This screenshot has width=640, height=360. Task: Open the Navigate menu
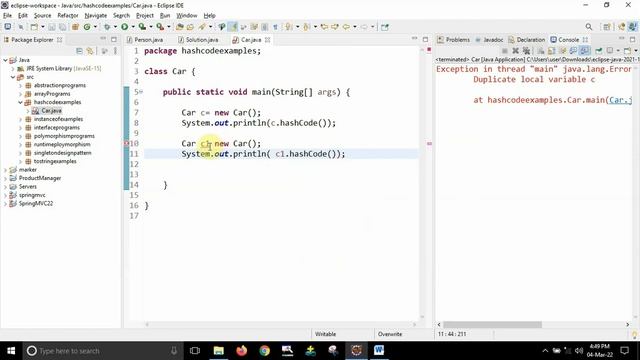[96, 16]
